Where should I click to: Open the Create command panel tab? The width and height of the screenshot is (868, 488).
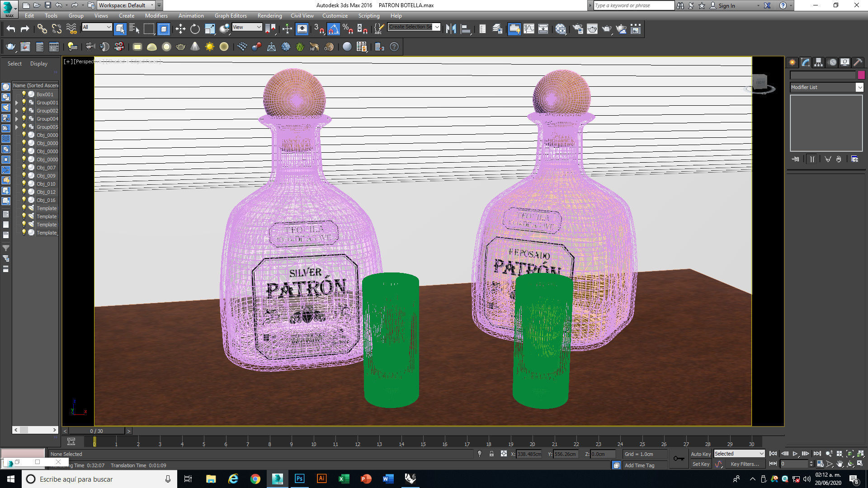[x=793, y=63]
